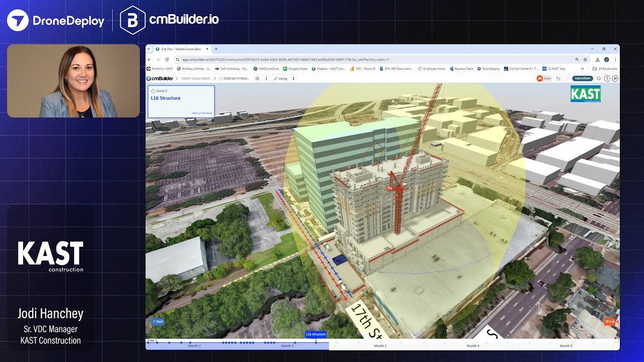Click the Export/Share button

pos(583,78)
